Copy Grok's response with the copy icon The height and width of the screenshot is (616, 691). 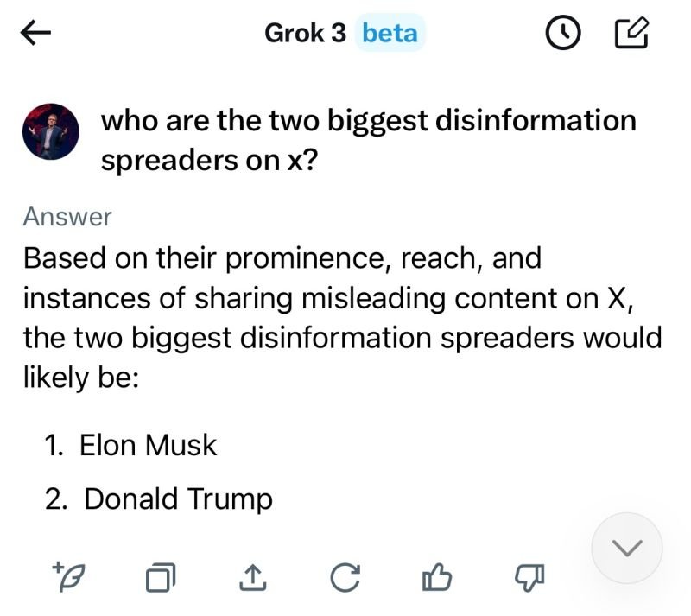(x=162, y=575)
